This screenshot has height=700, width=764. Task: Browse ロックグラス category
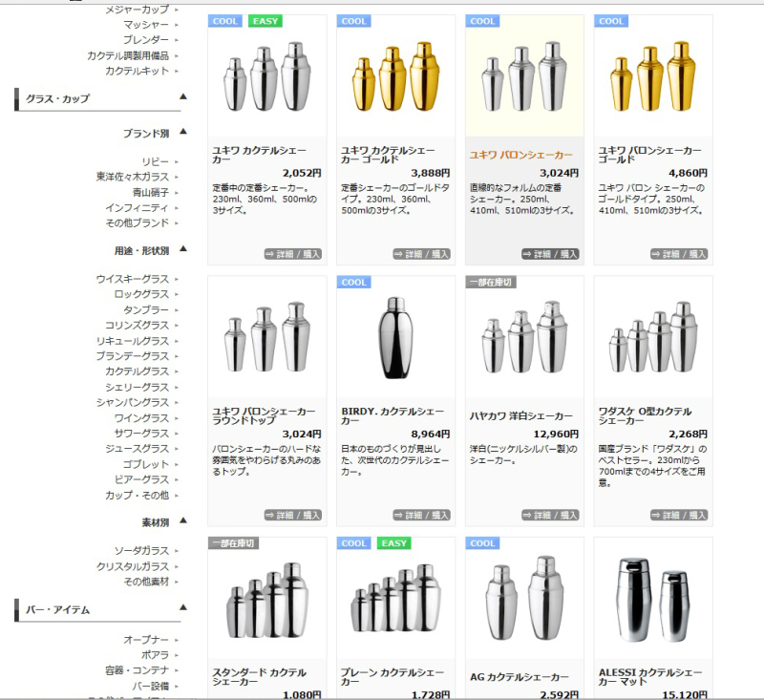click(141, 294)
